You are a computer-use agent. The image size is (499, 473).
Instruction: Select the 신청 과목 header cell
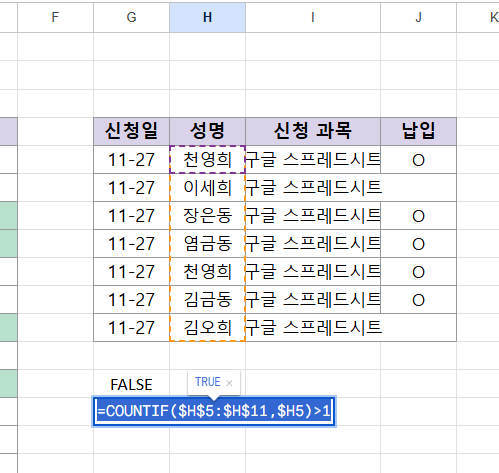tap(313, 131)
